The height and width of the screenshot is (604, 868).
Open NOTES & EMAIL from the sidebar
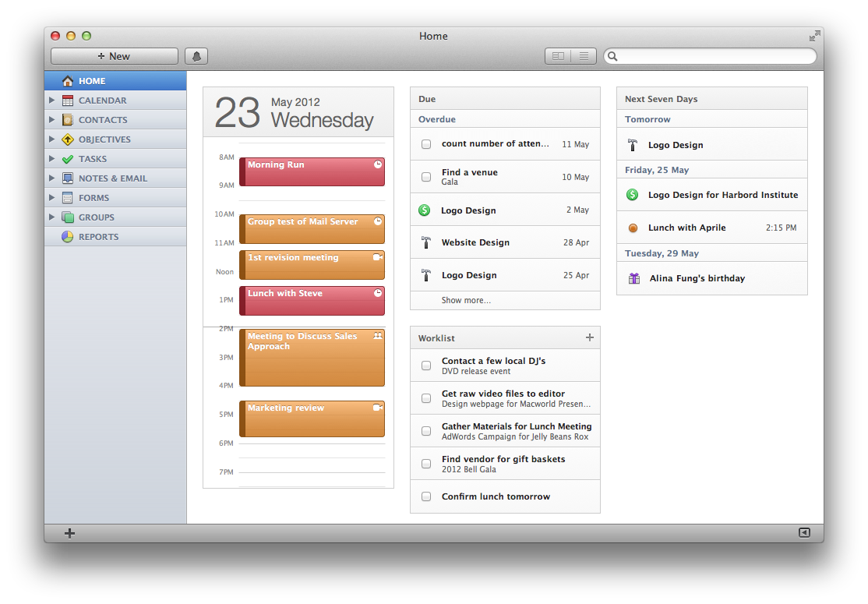click(115, 178)
